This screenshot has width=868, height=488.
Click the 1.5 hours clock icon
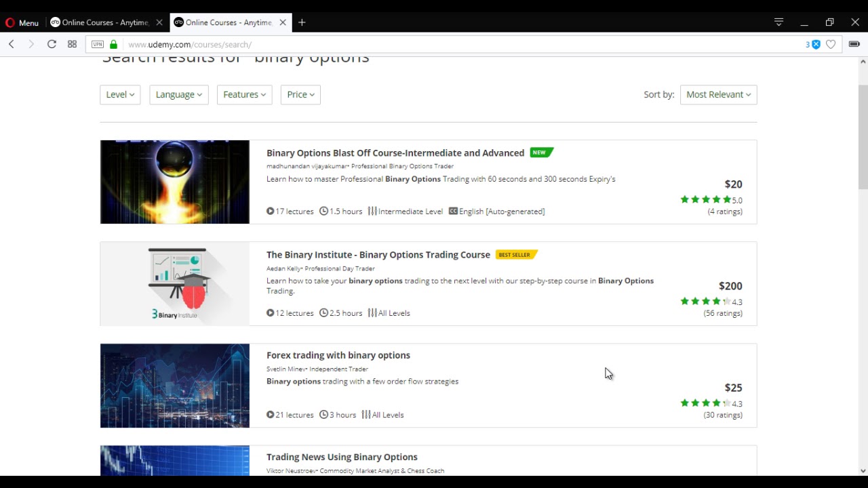pos(323,211)
